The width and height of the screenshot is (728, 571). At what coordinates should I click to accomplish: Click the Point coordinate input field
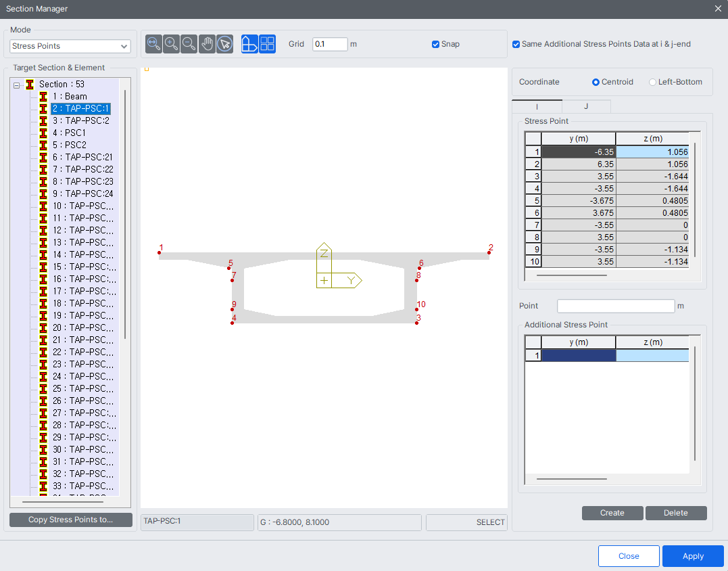click(x=616, y=306)
